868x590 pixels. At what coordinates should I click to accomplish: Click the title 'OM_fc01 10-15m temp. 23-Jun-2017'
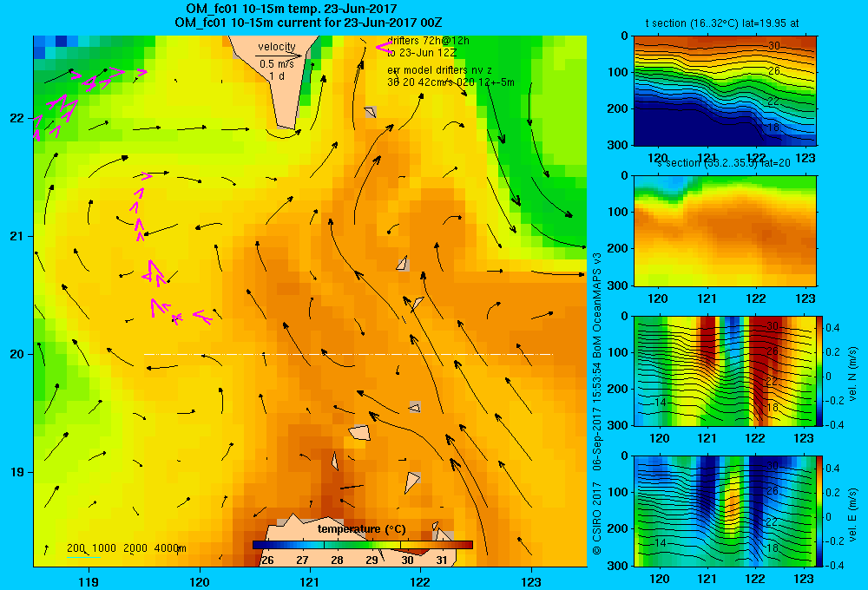291,9
